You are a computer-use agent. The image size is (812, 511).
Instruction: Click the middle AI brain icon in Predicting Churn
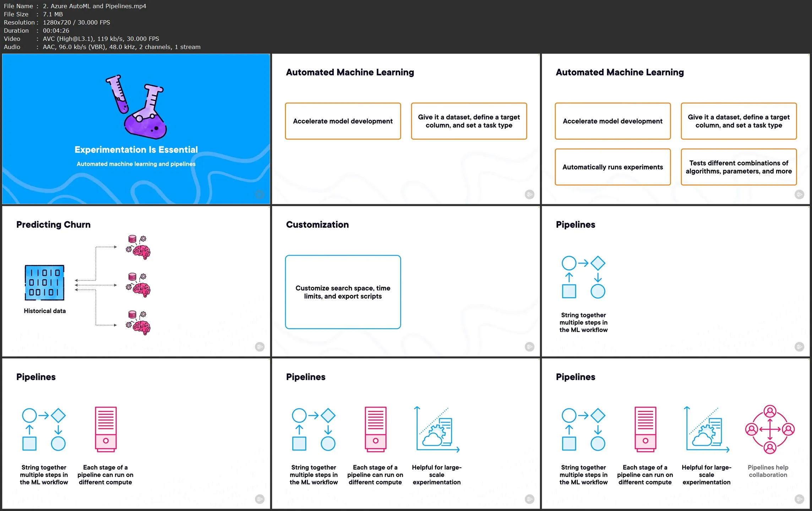click(138, 285)
